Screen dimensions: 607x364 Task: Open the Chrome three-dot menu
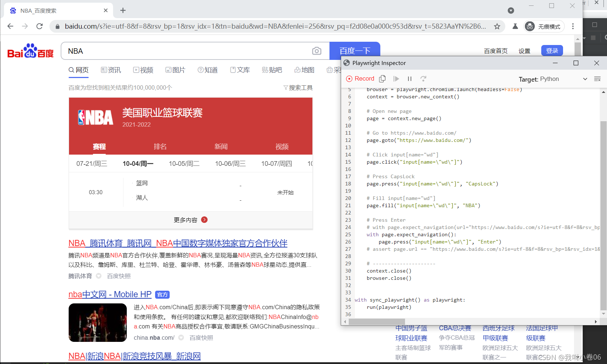[573, 26]
